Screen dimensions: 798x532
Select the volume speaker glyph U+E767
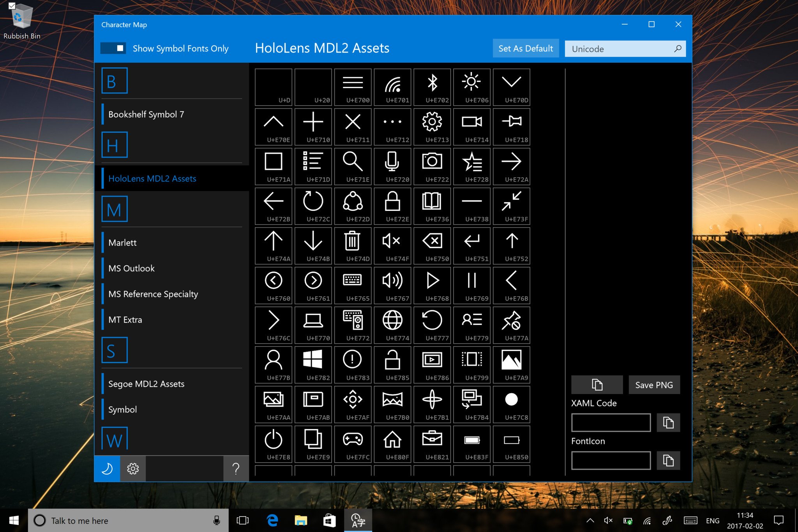(x=392, y=286)
